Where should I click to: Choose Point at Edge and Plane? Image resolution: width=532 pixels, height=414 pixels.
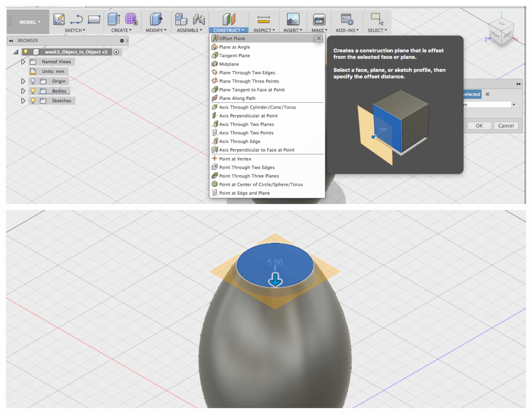point(267,193)
